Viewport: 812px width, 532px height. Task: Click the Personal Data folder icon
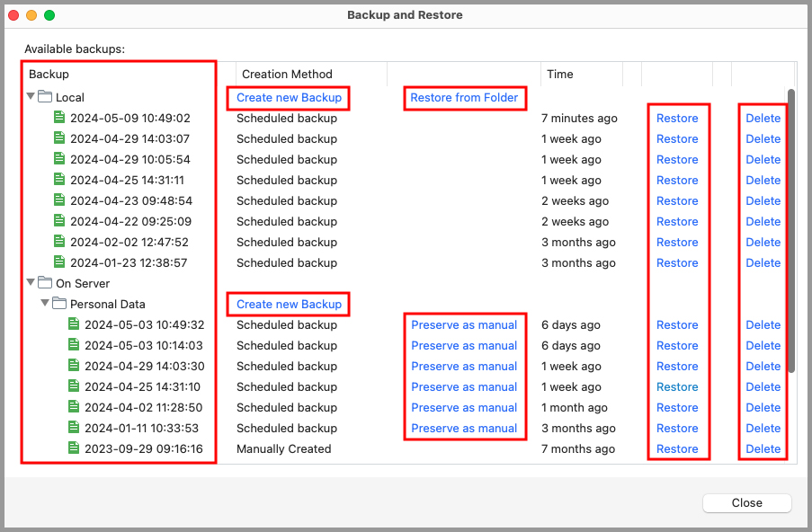click(59, 303)
